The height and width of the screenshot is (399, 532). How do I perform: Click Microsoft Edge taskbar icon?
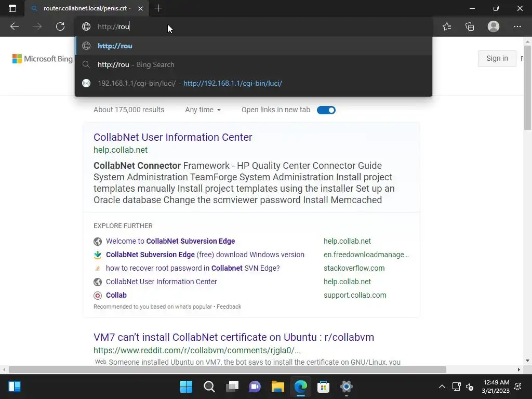[301, 387]
